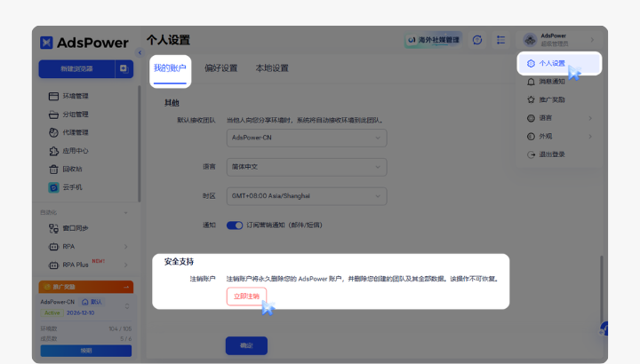
Task: Open 推广奖励 star menu item
Action: click(x=559, y=99)
